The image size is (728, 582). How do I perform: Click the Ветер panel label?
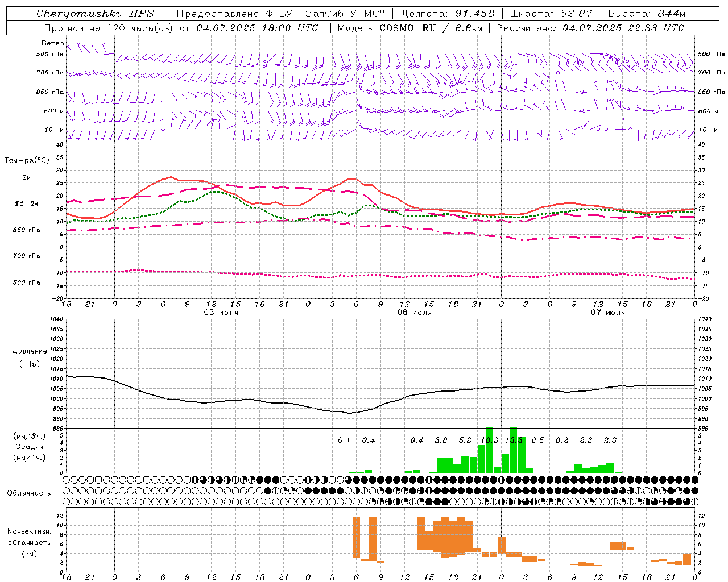tap(52, 43)
